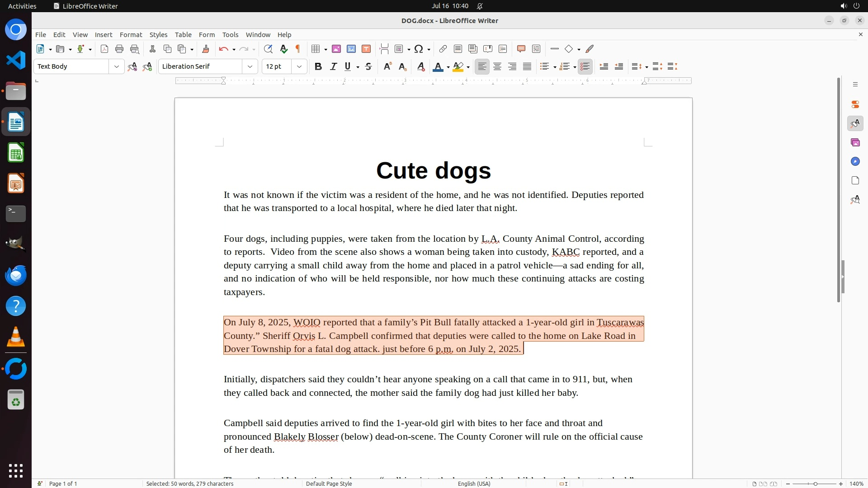Image resolution: width=868 pixels, height=488 pixels.
Task: Insert a special character (Omega icon)
Action: click(x=419, y=49)
